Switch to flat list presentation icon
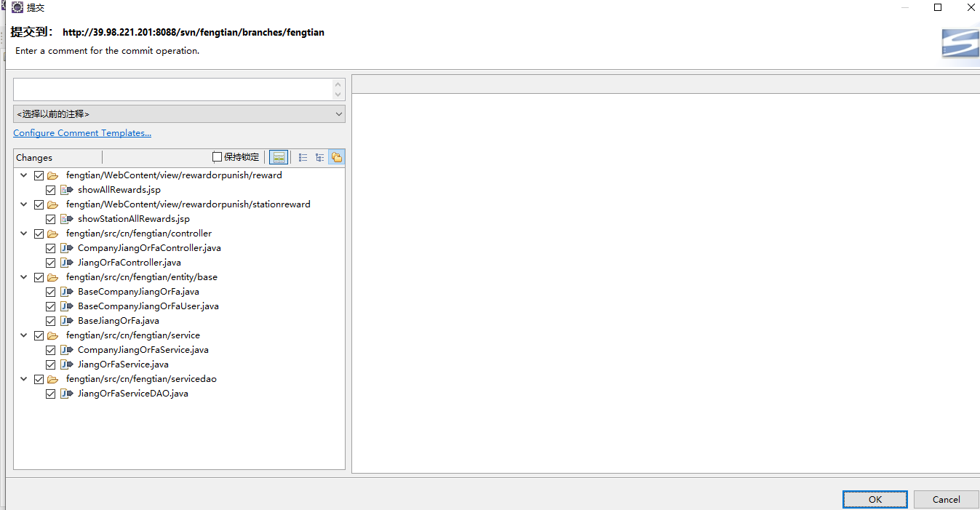The height and width of the screenshot is (510, 980). click(303, 157)
